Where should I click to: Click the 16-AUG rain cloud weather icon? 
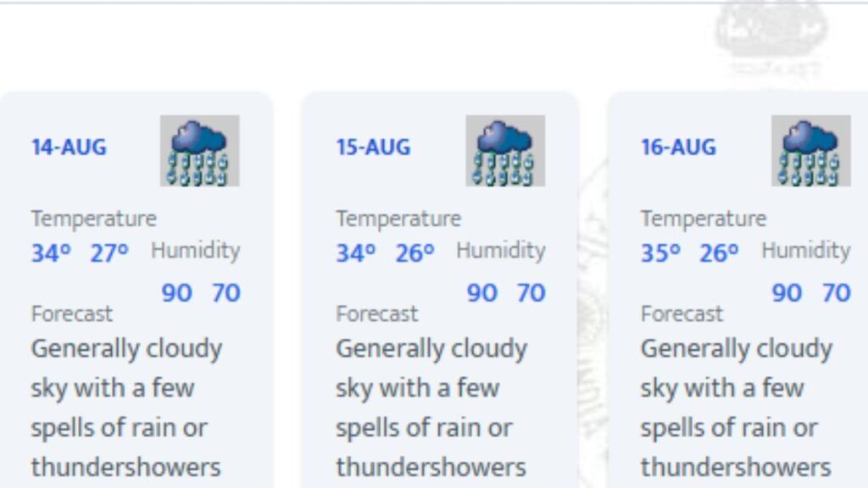(x=810, y=151)
